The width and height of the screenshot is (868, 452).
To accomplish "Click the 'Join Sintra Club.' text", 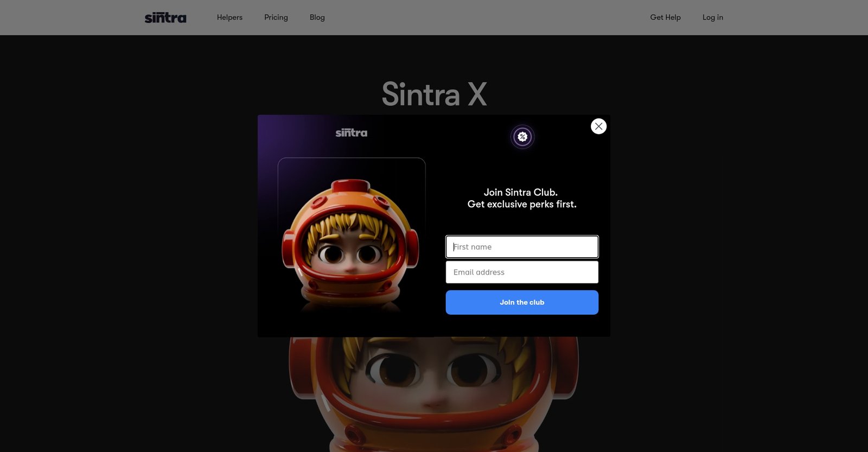I will tap(521, 192).
